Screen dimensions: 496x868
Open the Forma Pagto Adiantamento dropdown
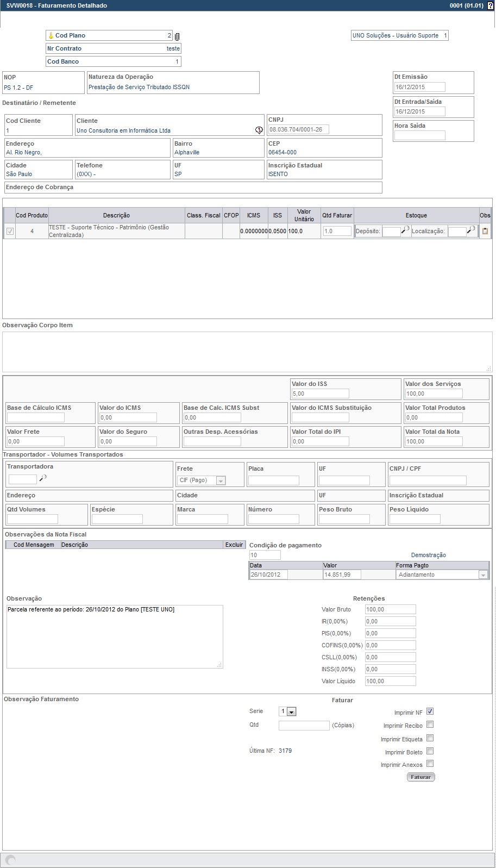coord(482,575)
